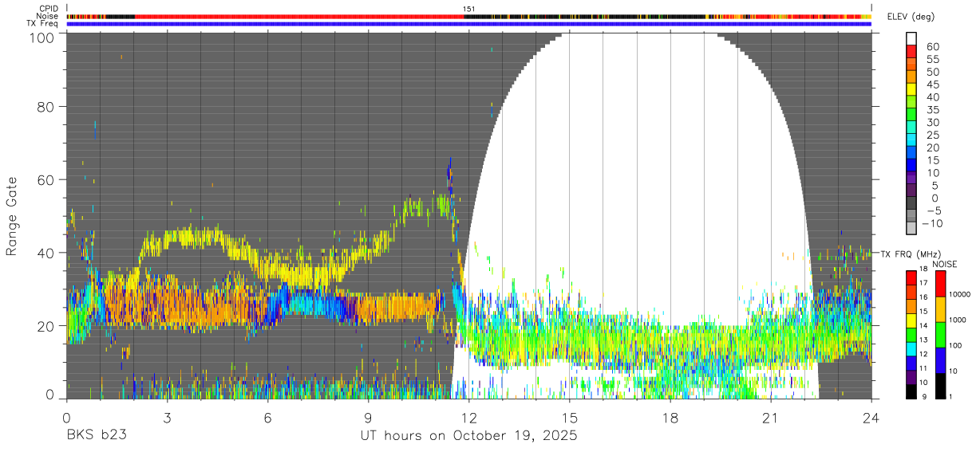Image resolution: width=980 pixels, height=452 pixels.
Task: Click the '10000' noise legend value
Action: tap(960, 294)
